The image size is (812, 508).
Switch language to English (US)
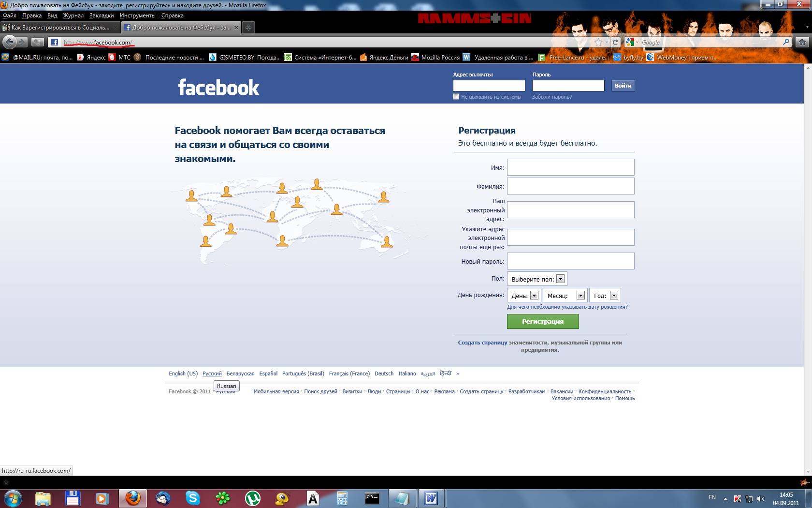tap(183, 374)
